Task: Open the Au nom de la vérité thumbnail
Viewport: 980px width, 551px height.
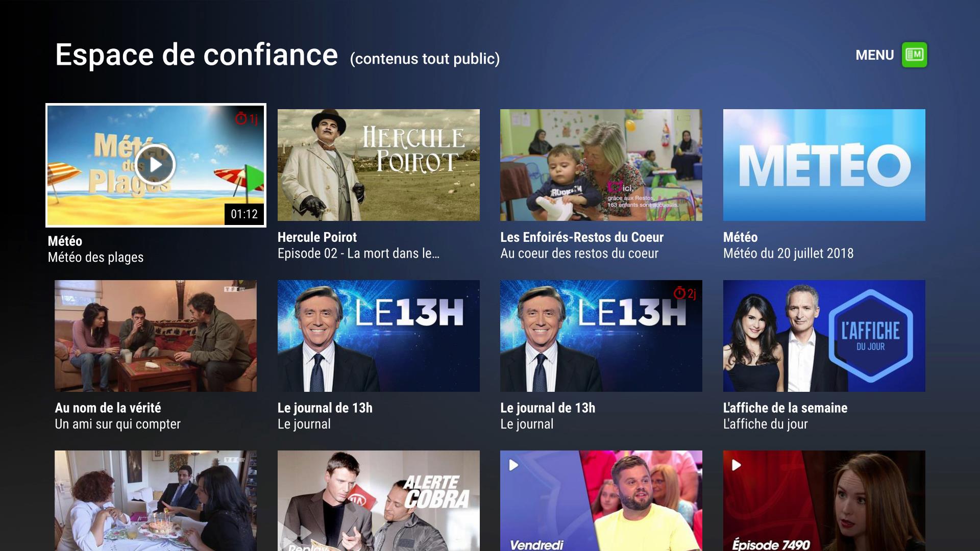Action: click(x=156, y=336)
